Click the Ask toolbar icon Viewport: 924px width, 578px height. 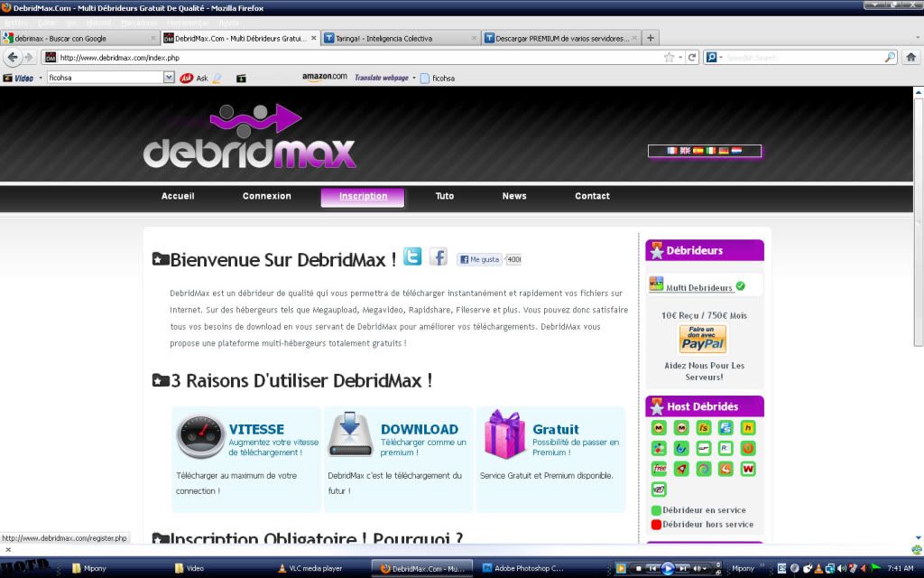(194, 78)
